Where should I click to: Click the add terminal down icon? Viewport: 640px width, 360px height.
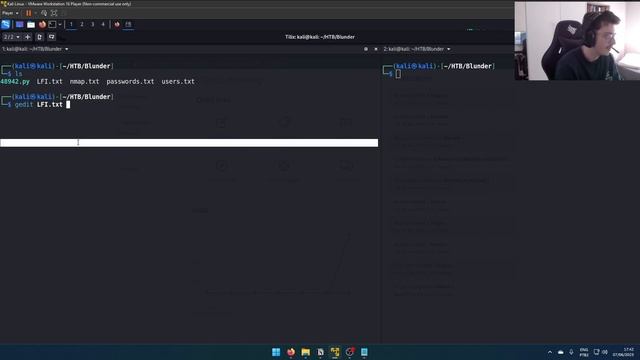(x=51, y=37)
